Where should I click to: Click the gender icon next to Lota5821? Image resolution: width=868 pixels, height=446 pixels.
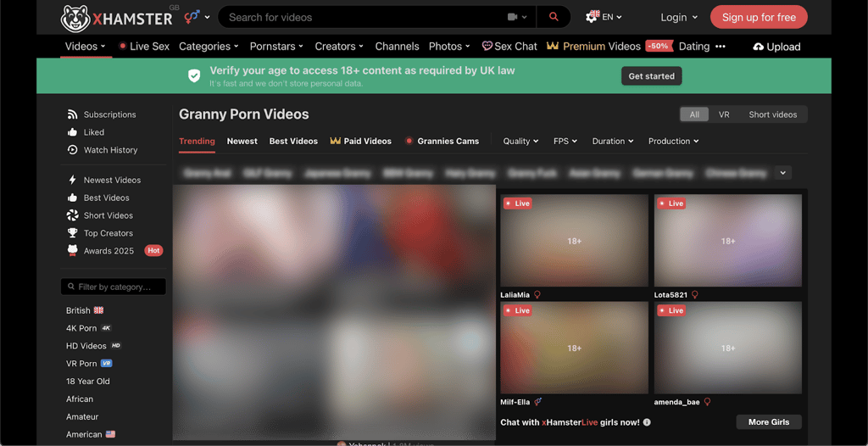695,295
